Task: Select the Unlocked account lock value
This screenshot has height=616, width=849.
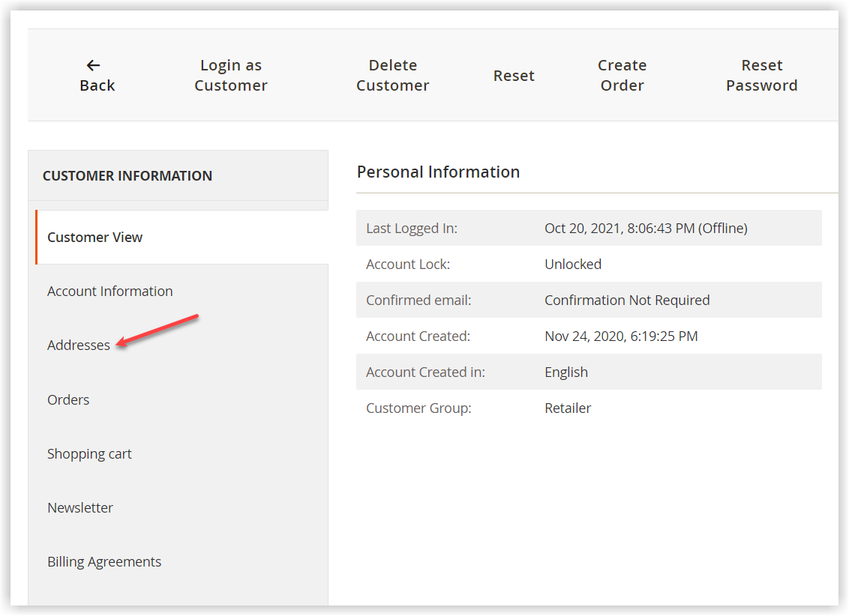Action: [x=573, y=264]
